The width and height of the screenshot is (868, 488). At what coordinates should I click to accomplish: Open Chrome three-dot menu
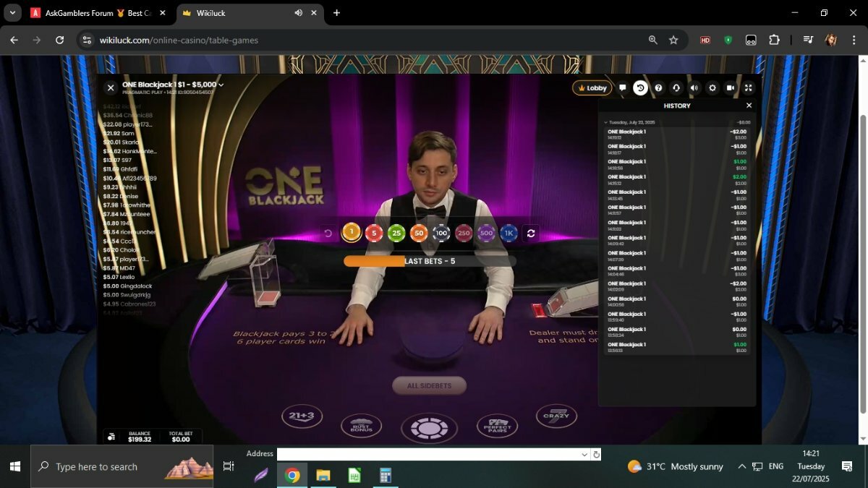(x=854, y=40)
